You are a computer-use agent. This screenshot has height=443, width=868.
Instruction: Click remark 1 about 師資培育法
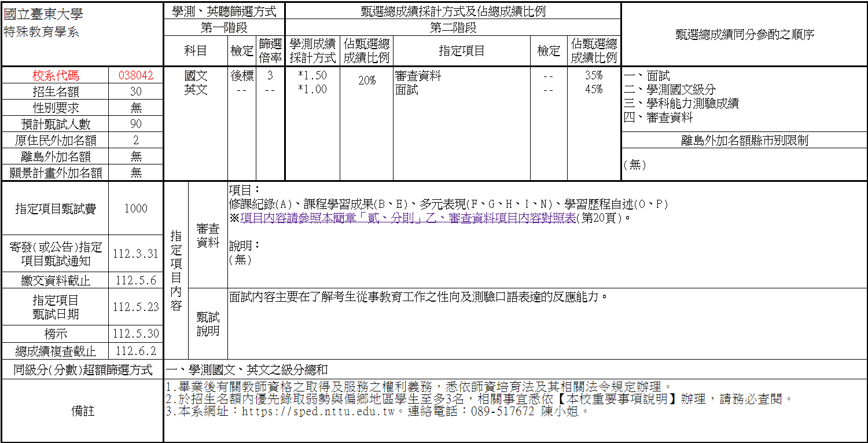(419, 386)
